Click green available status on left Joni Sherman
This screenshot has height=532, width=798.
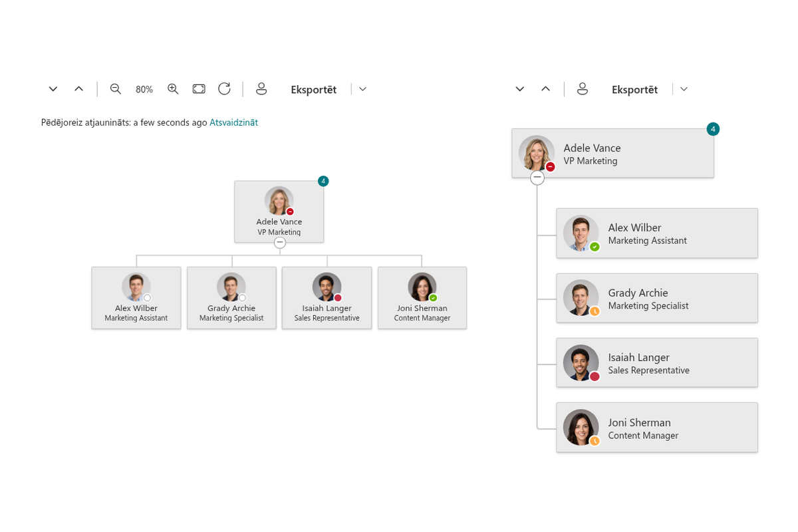(x=433, y=298)
